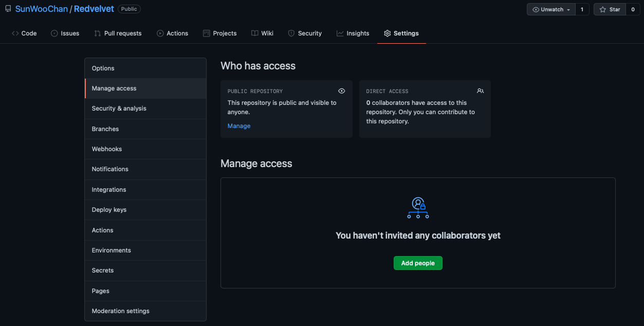Click the DIRECT ACCESS card label
644x326 pixels.
pyautogui.click(x=387, y=91)
